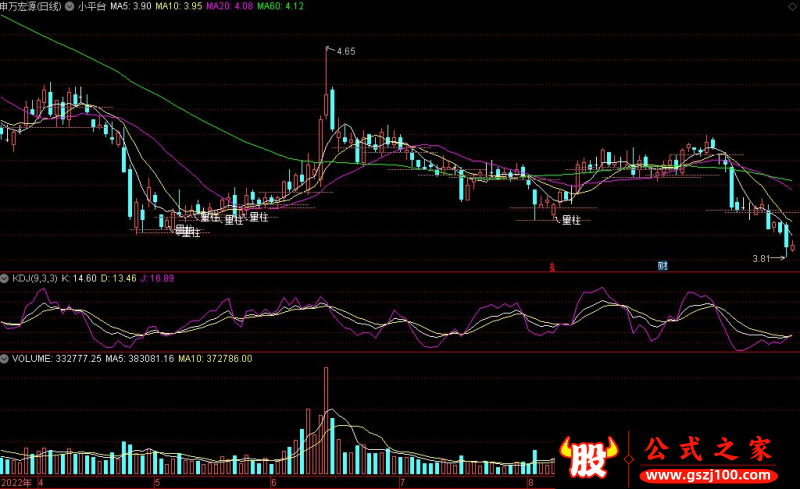Click the 2022年 date axis label
The width and height of the screenshot is (800, 489).
pos(16,482)
